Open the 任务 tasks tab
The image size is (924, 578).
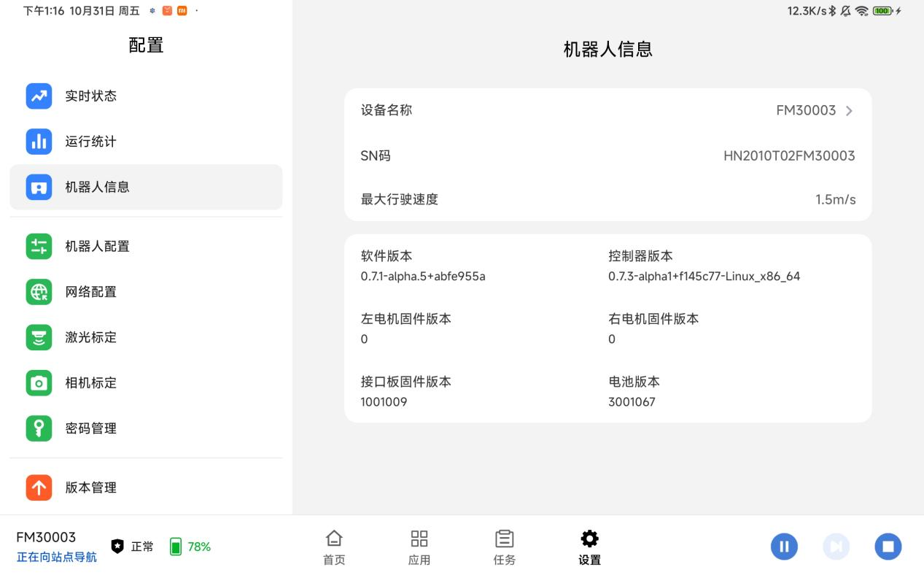(x=504, y=547)
